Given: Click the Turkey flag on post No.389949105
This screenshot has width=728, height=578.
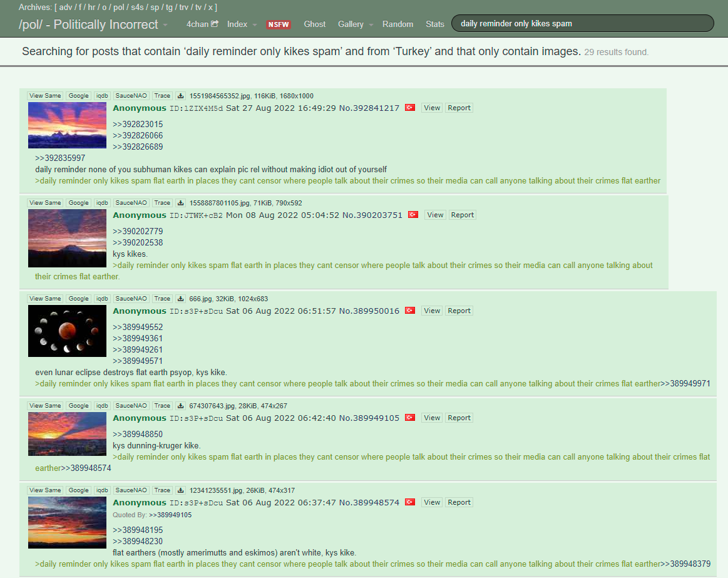Looking at the screenshot, I should point(410,418).
